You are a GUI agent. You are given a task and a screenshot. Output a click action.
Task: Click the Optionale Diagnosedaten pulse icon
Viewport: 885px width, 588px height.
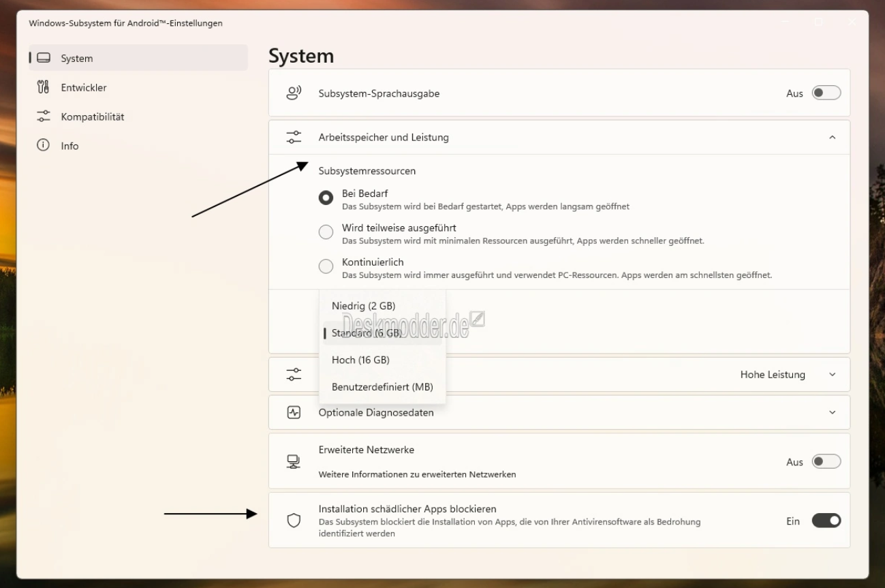pyautogui.click(x=294, y=412)
